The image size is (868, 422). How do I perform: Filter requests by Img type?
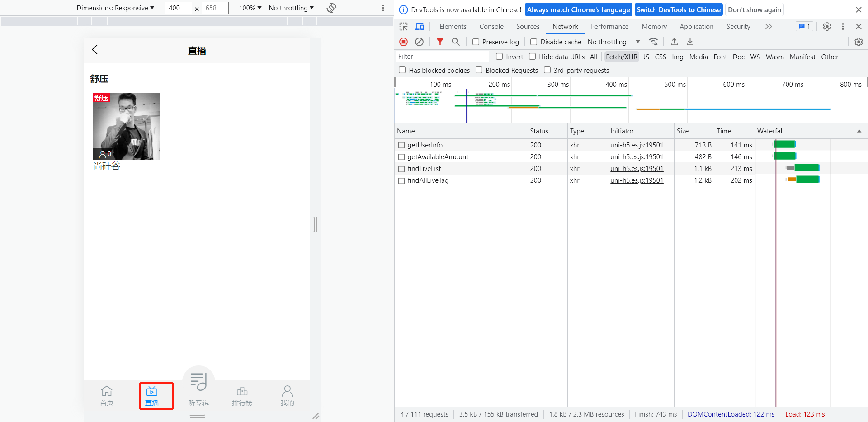tap(678, 57)
